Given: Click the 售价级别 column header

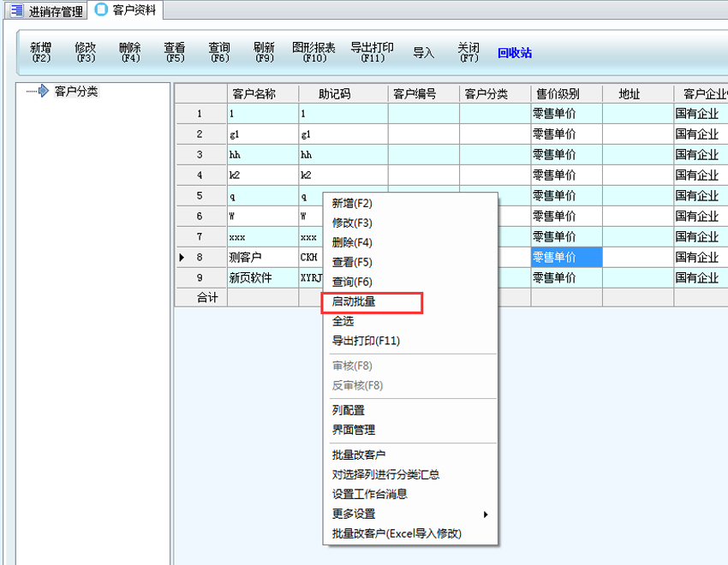Looking at the screenshot, I should point(558,94).
